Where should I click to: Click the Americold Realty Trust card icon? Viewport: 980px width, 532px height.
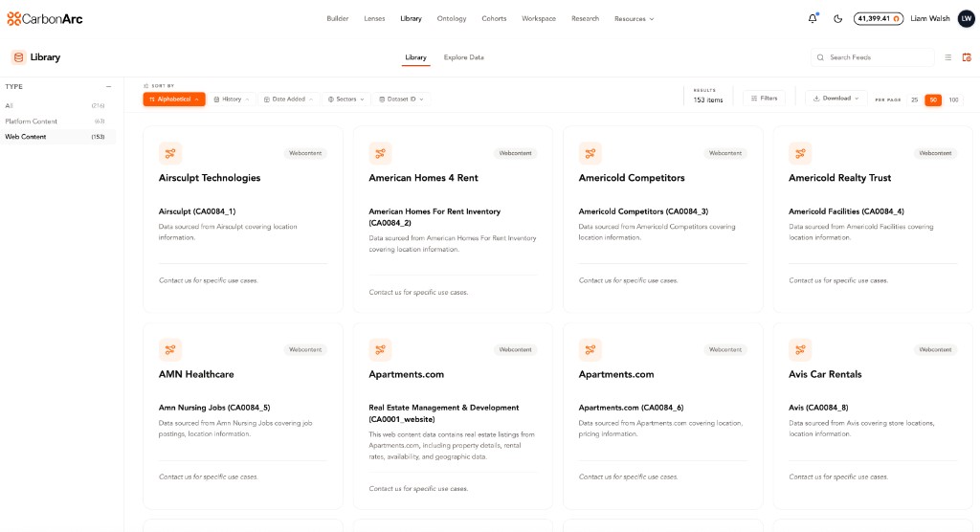(x=800, y=153)
